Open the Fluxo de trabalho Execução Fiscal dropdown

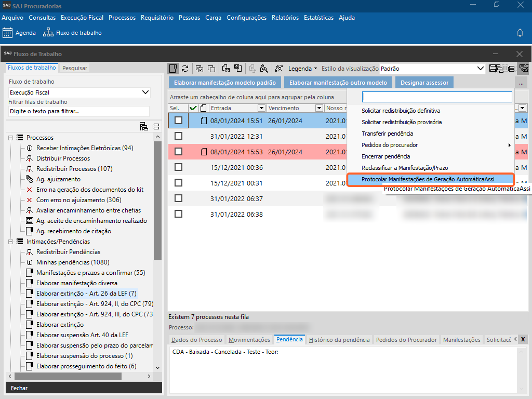(145, 92)
